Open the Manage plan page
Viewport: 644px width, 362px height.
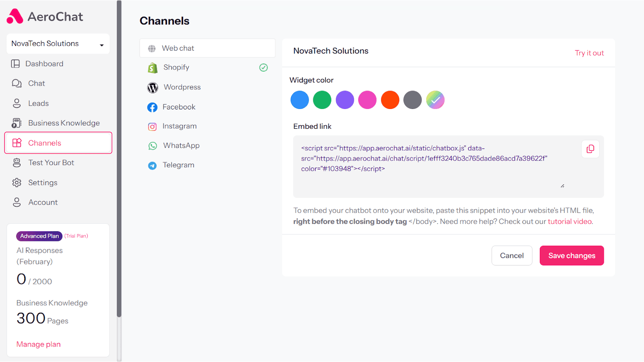pyautogui.click(x=38, y=344)
